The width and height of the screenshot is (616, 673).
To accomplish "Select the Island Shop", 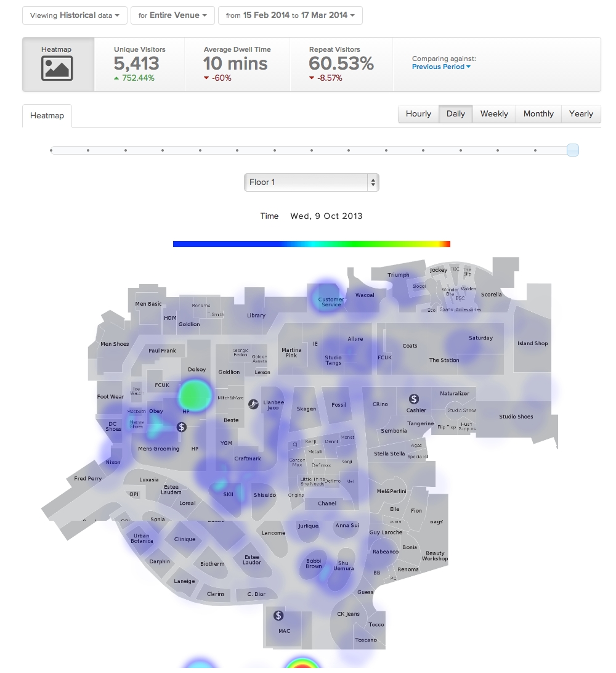I will [x=532, y=343].
